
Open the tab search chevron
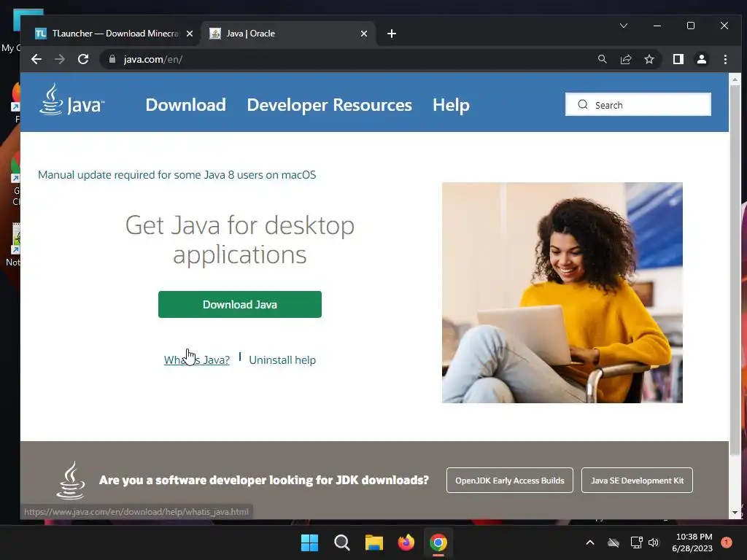[x=623, y=26]
